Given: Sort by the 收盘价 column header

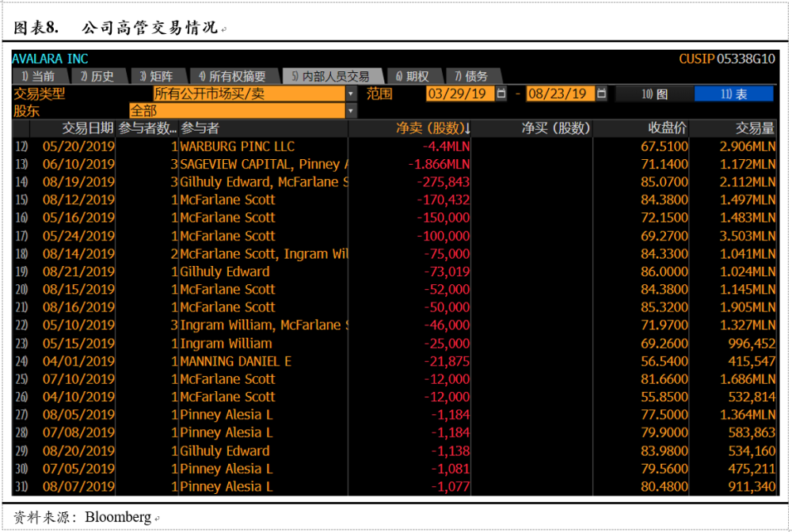Looking at the screenshot, I should 667,128.
